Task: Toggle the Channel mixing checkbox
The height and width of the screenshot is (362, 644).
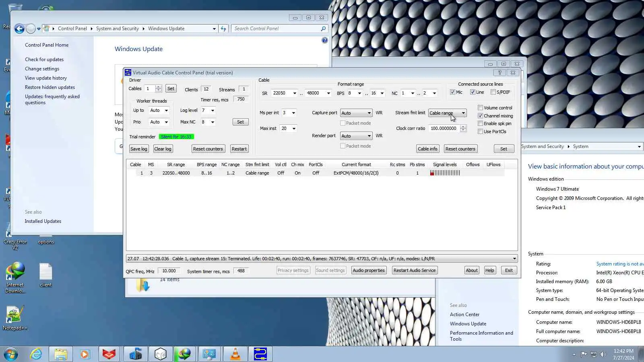Action: pos(480,116)
